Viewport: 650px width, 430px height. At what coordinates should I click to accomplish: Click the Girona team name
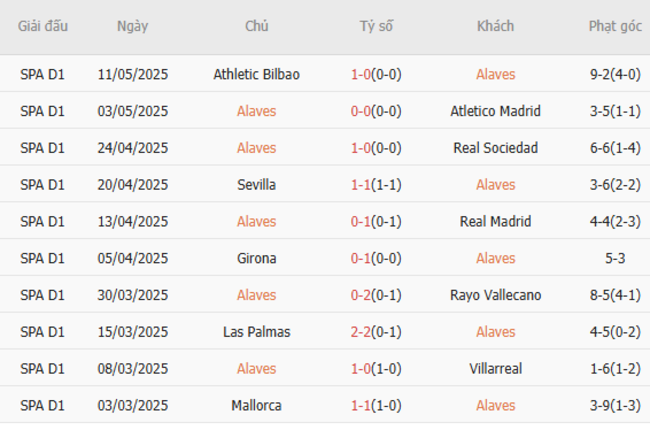256,259
